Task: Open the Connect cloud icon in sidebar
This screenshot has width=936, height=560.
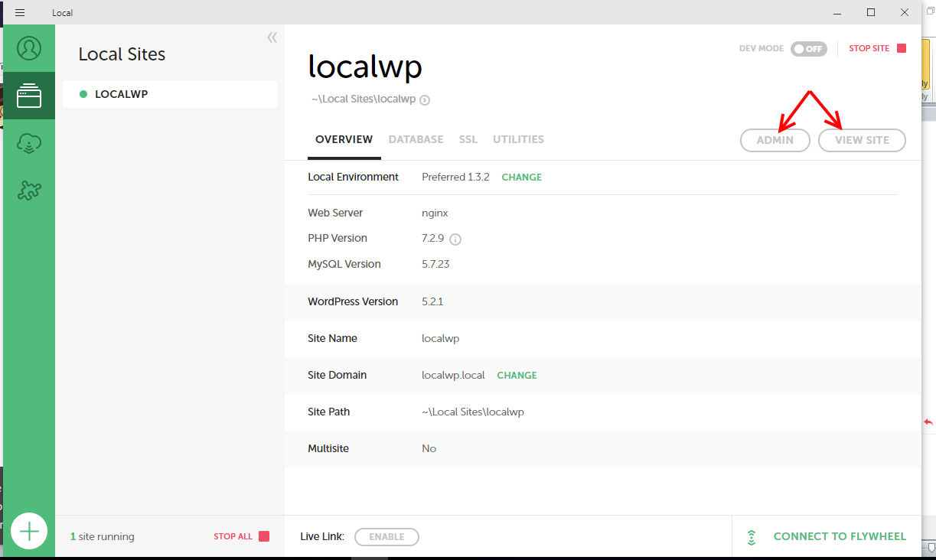Action: pyautogui.click(x=29, y=143)
